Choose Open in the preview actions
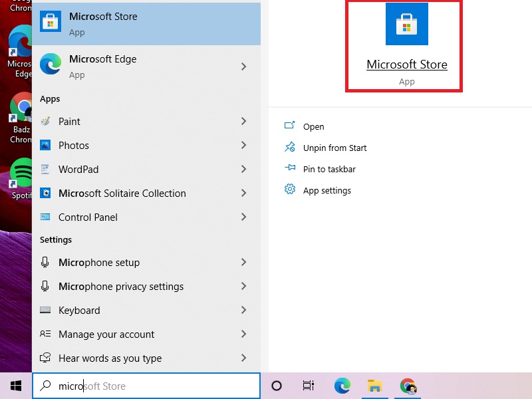The width and height of the screenshot is (532, 399). click(314, 126)
